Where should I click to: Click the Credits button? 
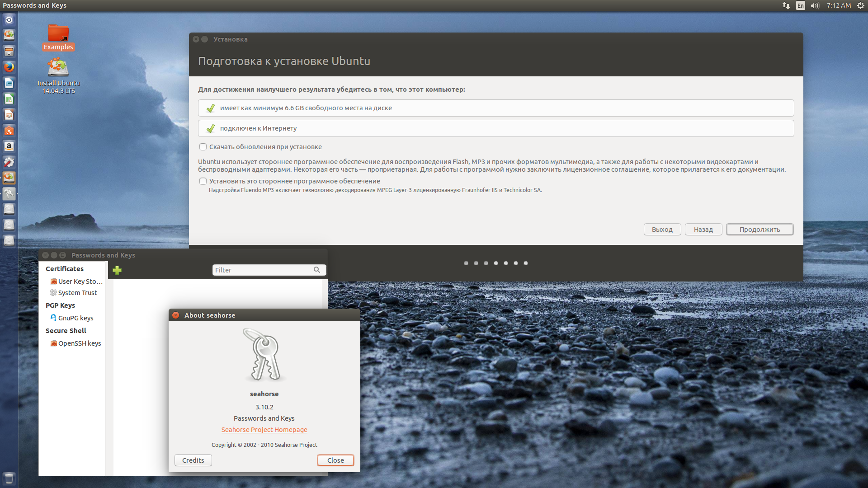(193, 460)
